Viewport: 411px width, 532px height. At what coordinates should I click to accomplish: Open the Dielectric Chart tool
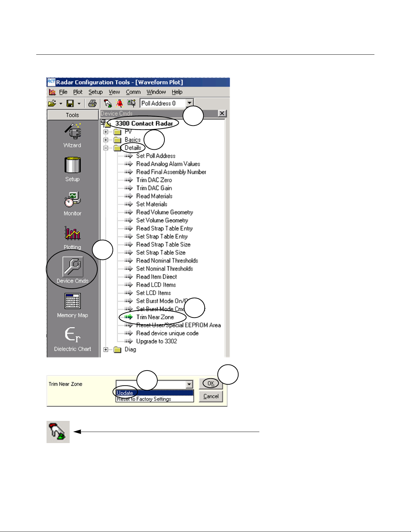[72, 339]
